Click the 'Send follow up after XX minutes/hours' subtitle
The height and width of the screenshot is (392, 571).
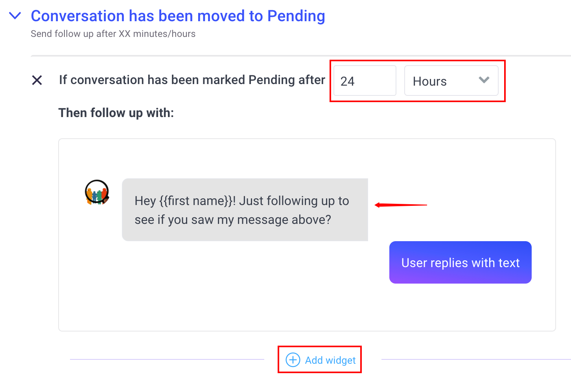tap(113, 34)
